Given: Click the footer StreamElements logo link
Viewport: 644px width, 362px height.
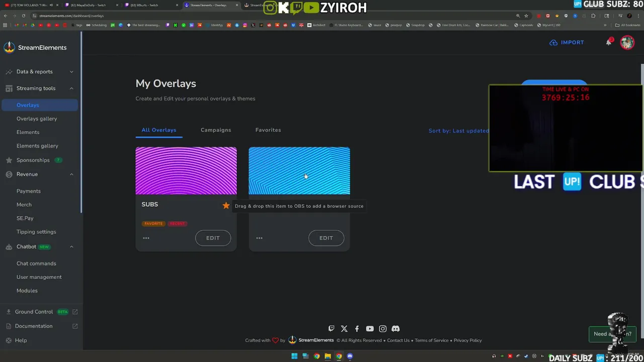Looking at the screenshot, I should point(311,340).
